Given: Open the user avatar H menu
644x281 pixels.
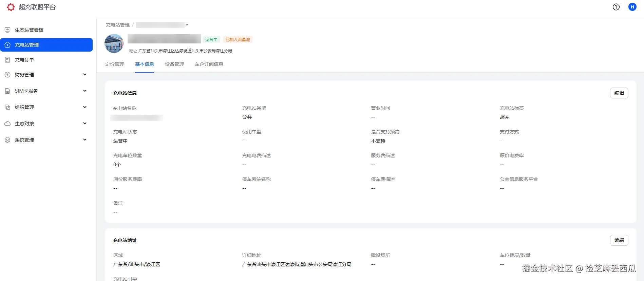Looking at the screenshot, I should click(x=632, y=7).
